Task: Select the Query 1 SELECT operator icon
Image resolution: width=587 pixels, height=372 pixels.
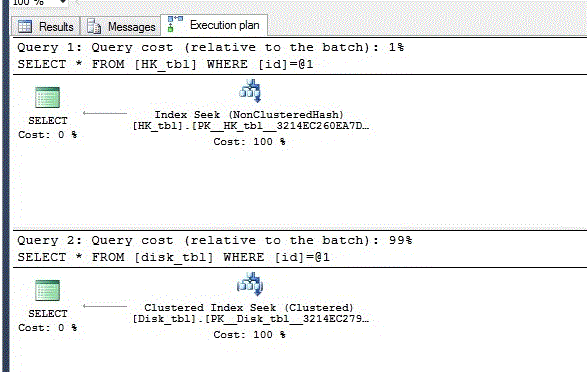Action: tap(47, 97)
